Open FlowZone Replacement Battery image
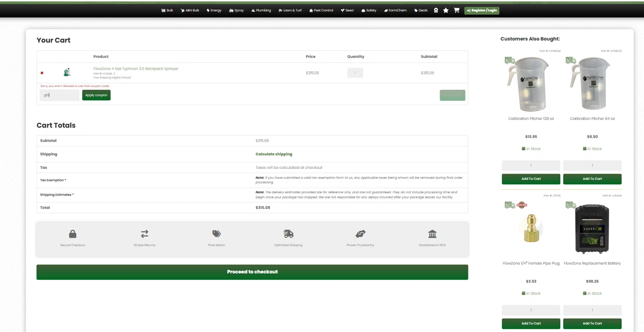This screenshot has width=644, height=332. pos(592,229)
